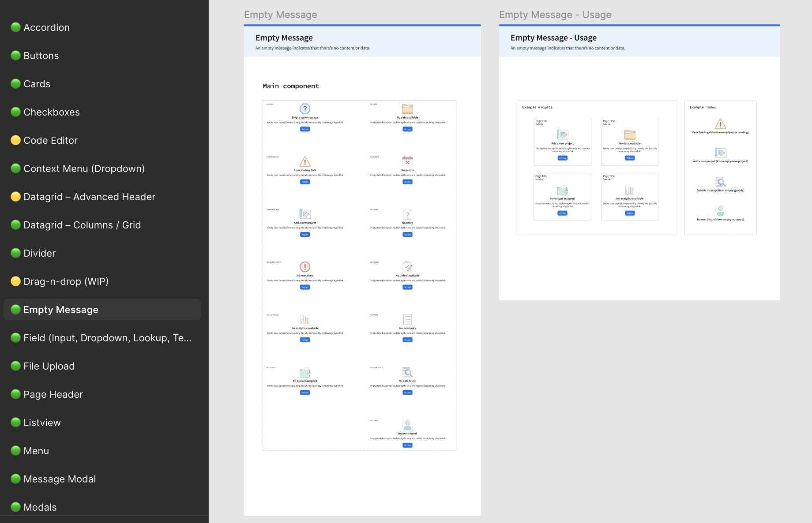Screen dimensions: 812x523
Task: Click Action in the No budget assigned widget
Action: [562, 213]
